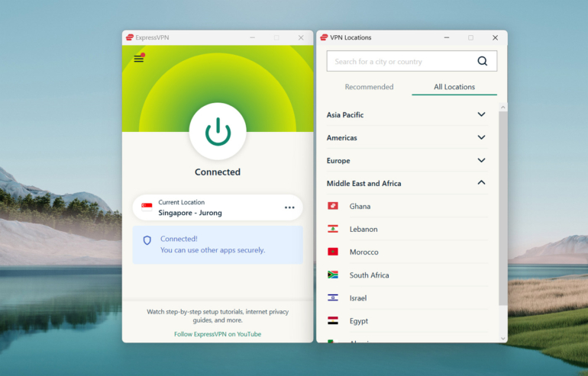The width and height of the screenshot is (588, 376).
Task: Expand the Asia Pacific region
Action: (x=481, y=114)
